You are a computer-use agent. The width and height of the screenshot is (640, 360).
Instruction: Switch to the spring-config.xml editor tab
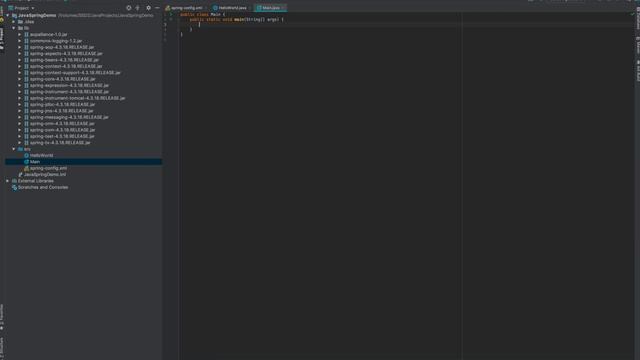click(186, 8)
